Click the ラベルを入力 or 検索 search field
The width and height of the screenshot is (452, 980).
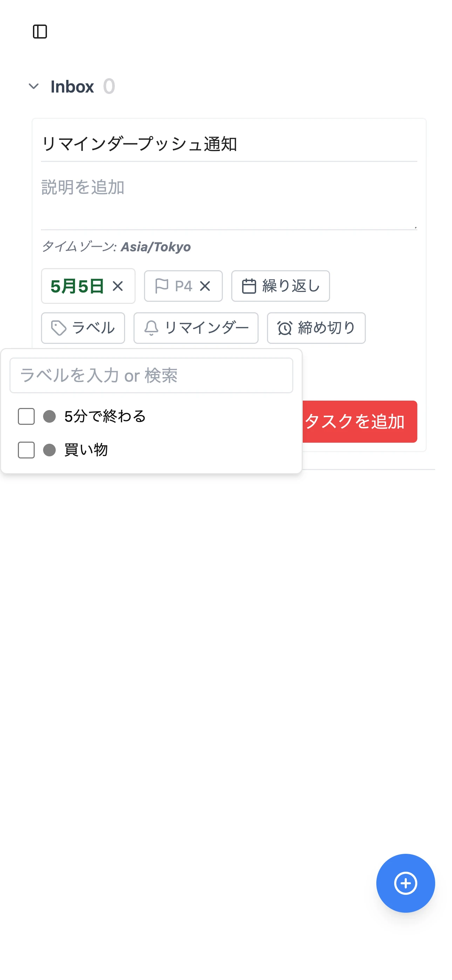(151, 375)
